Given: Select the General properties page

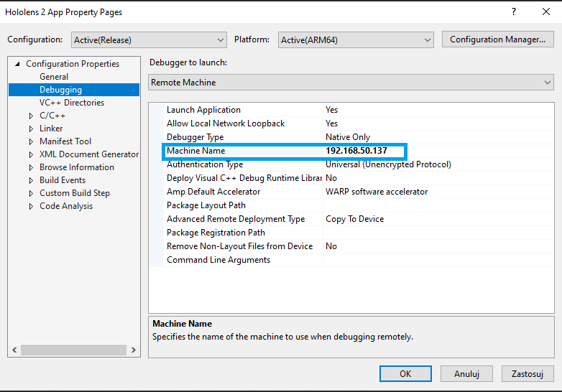Looking at the screenshot, I should click(54, 77).
